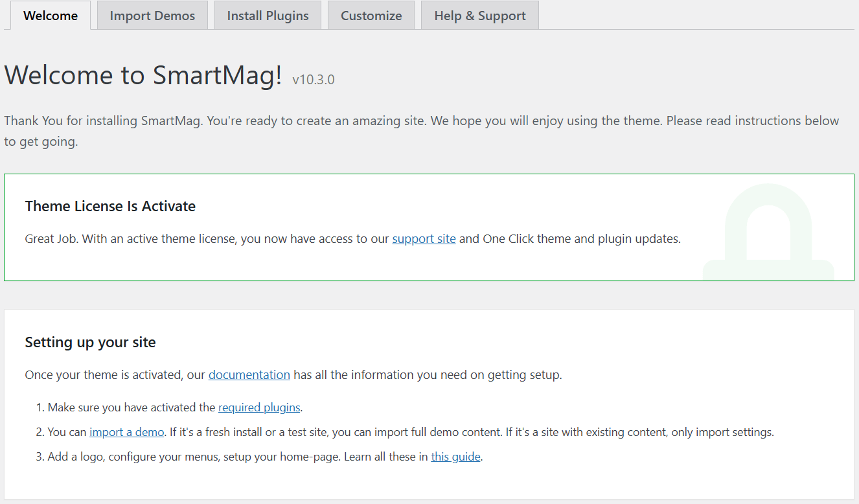Click the sentence beginning 'Great Job. With an active'

tap(353, 239)
